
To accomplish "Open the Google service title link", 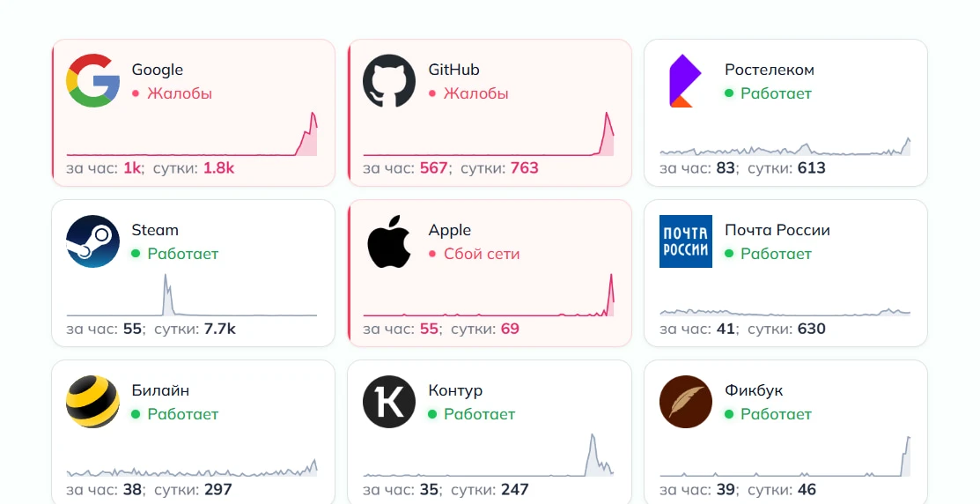I will [157, 70].
